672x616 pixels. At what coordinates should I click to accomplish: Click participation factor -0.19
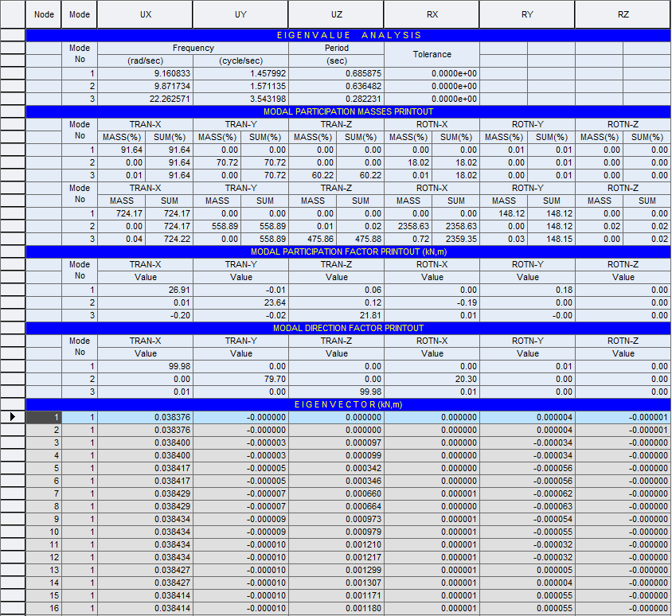432,303
